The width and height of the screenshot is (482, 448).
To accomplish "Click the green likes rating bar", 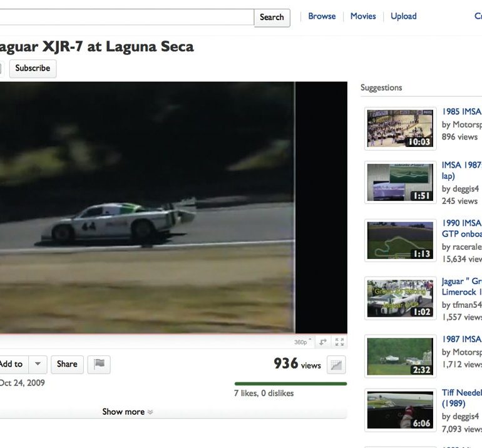I will click(x=290, y=384).
